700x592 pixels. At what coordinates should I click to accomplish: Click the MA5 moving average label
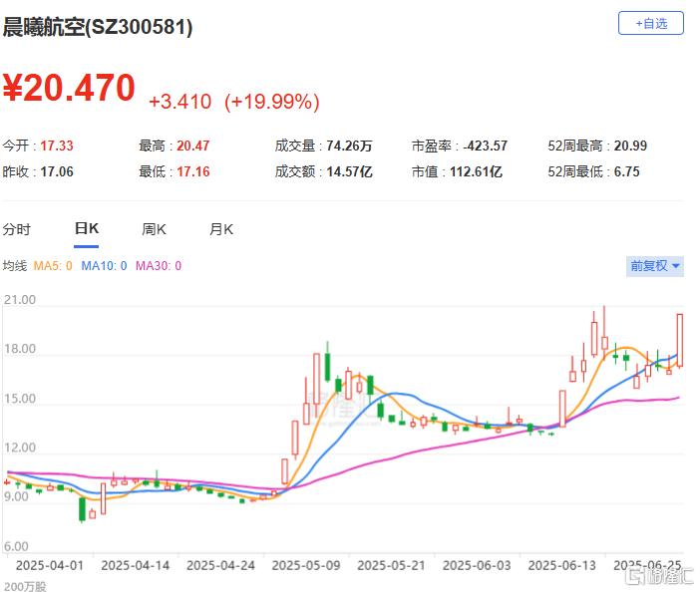(x=53, y=266)
